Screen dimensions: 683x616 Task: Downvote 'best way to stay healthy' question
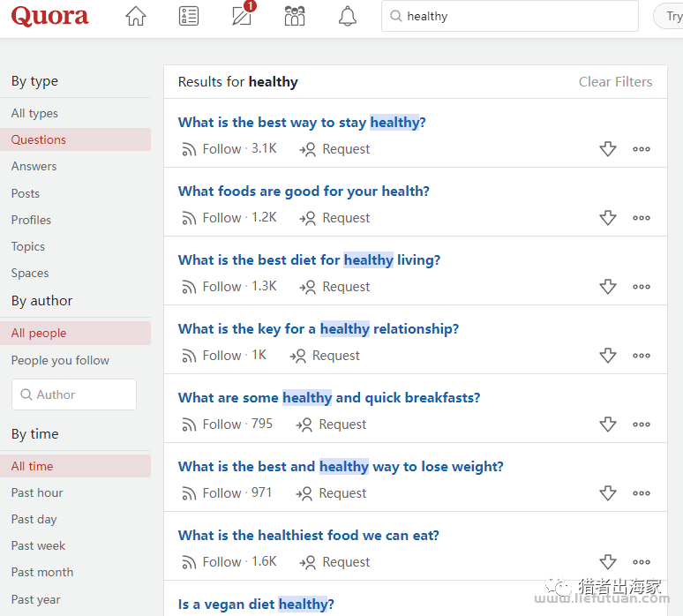(x=608, y=149)
